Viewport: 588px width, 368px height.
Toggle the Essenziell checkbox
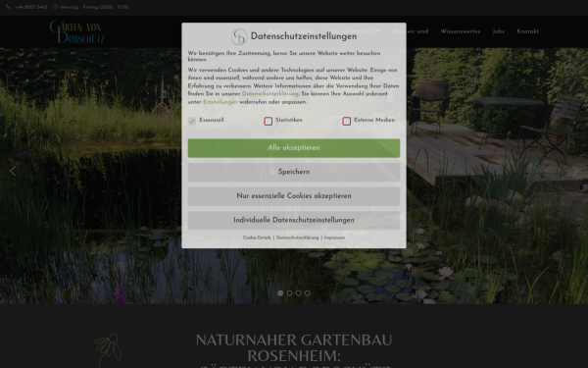192,121
